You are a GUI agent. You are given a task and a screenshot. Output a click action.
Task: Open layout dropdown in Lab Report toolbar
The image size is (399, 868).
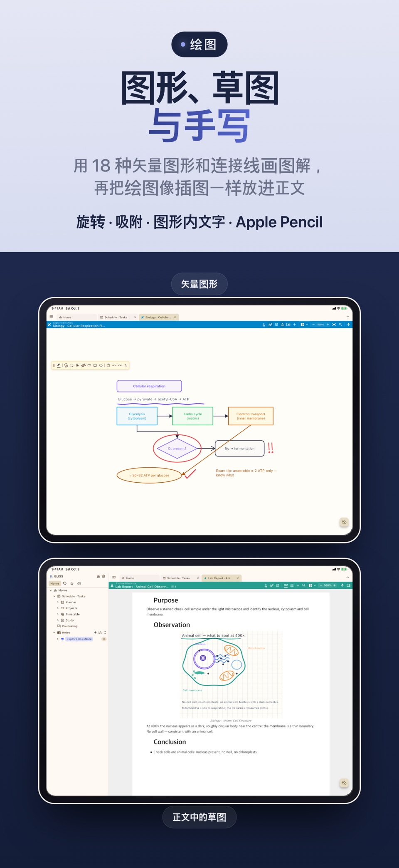pos(312,585)
